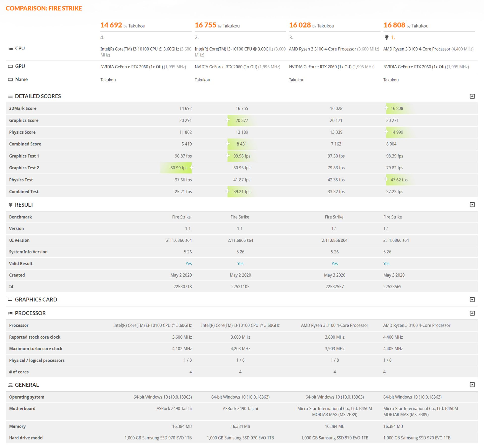Expand the GRAPHICS CARD section

472,299
